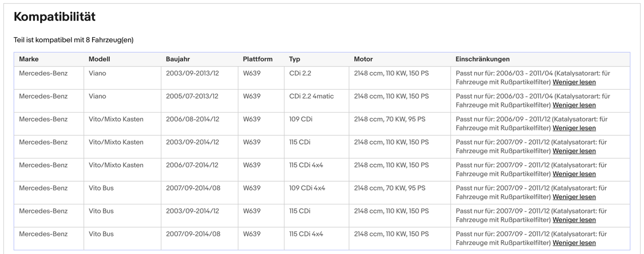Image resolution: width=644 pixels, height=254 pixels.
Task: Click 'Weniger lesen' for Vito/Mixto Kasten 115 CDi
Action: (x=574, y=151)
